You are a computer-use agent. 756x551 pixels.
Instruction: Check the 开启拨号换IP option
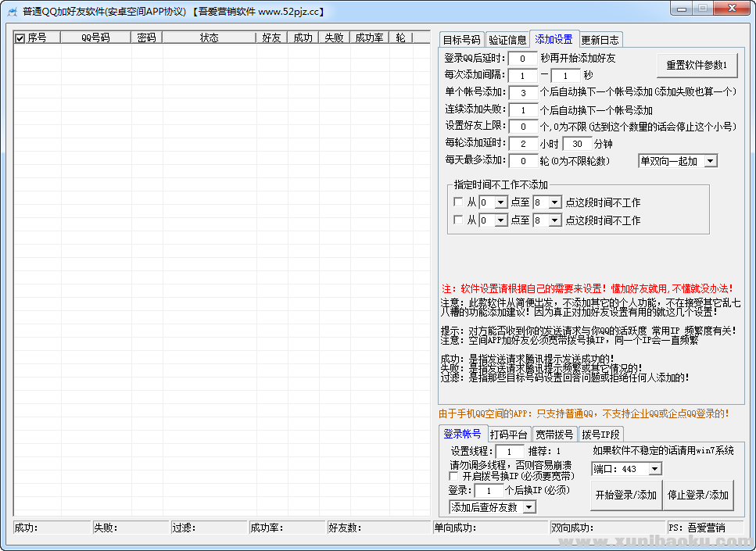coord(454,476)
